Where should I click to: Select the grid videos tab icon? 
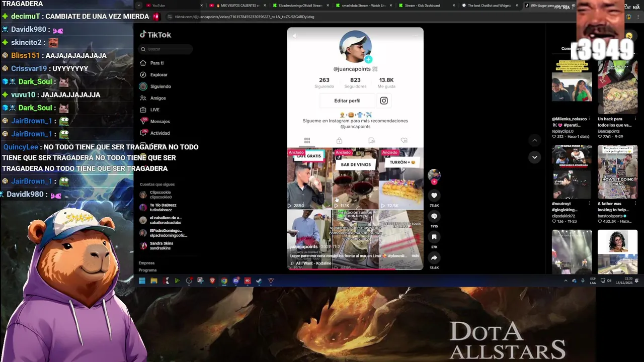point(307,141)
